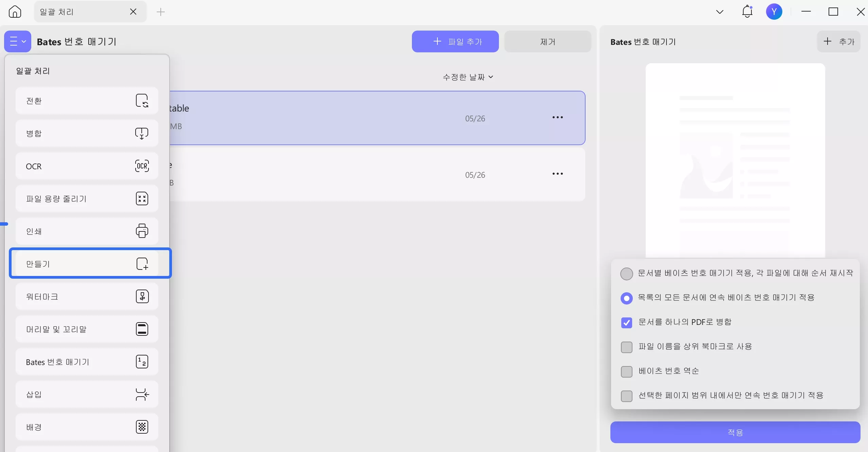Click the Bates numbering icon in menu
868x452 pixels.
pyautogui.click(x=142, y=362)
